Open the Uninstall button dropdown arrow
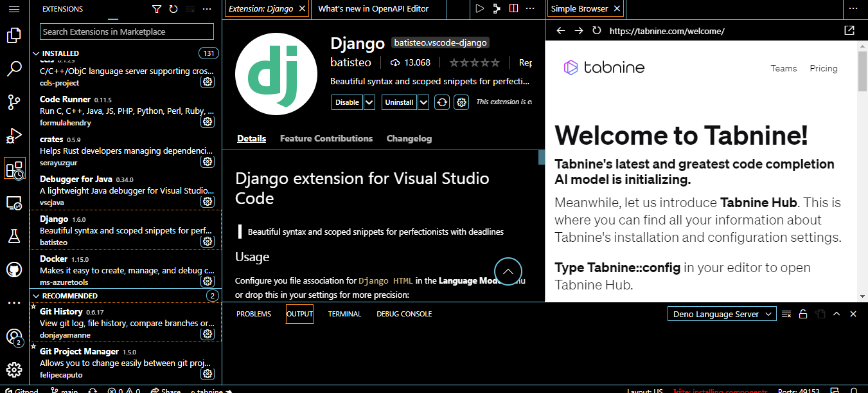Viewport: 868px width, 393px height. [x=423, y=102]
